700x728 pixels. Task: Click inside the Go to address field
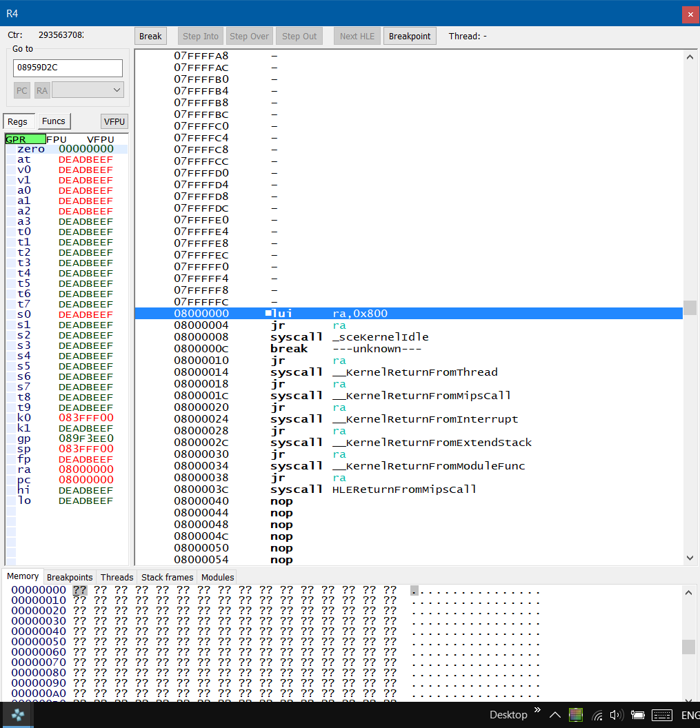(x=67, y=68)
